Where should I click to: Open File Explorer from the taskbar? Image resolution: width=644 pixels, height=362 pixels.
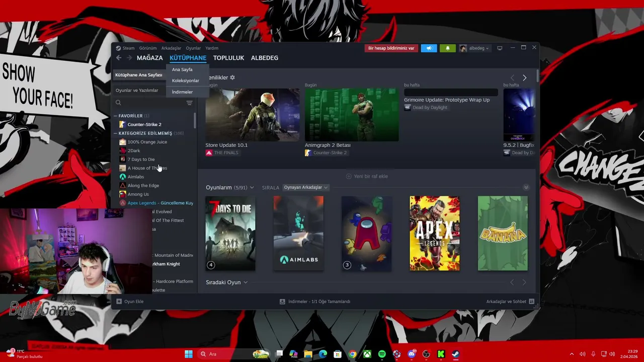pyautogui.click(x=308, y=354)
